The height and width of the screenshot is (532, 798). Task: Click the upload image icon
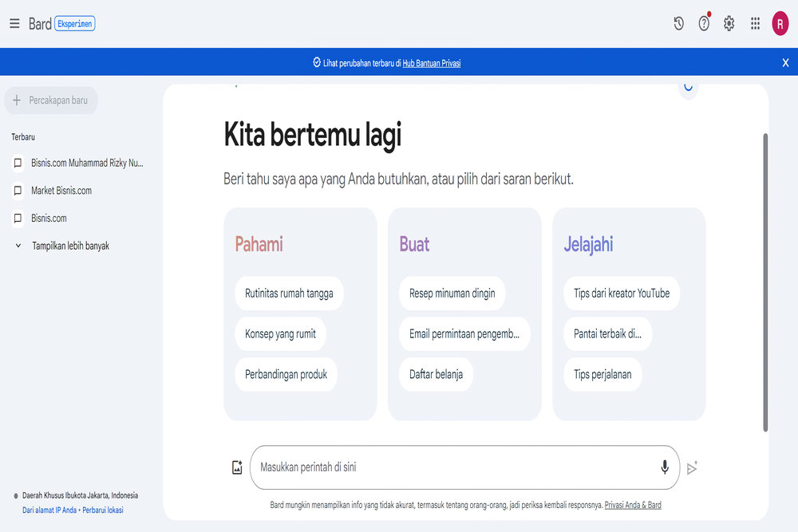coord(237,467)
